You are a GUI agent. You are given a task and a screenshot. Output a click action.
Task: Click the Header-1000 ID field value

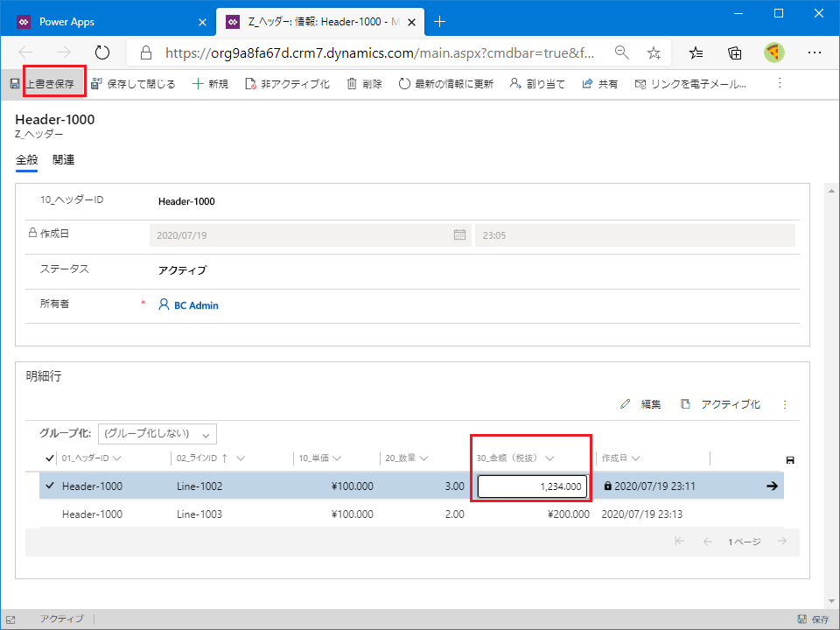[x=186, y=201]
